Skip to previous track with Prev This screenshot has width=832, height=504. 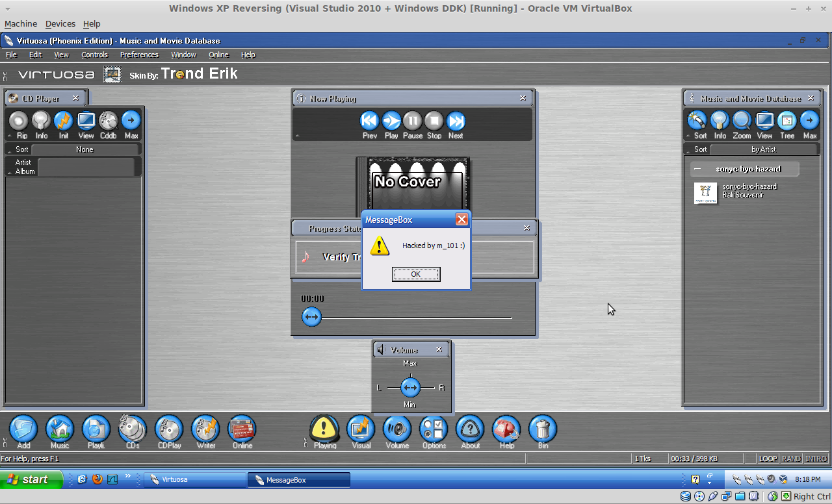370,121
